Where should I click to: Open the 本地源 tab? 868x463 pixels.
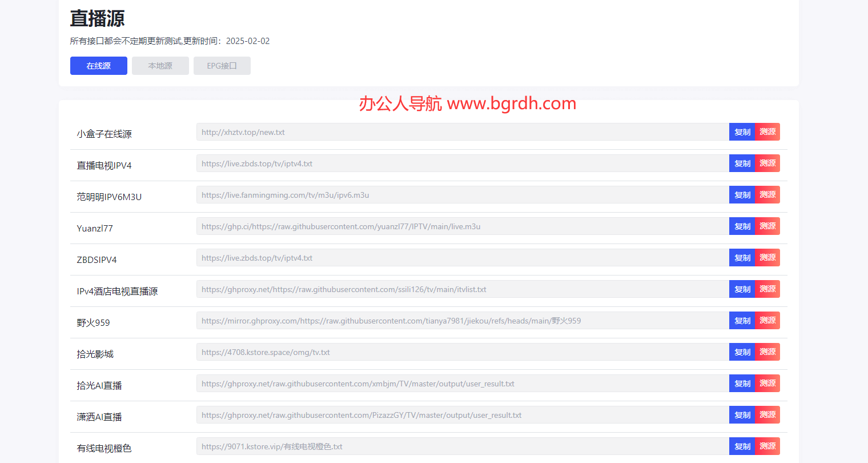click(160, 66)
